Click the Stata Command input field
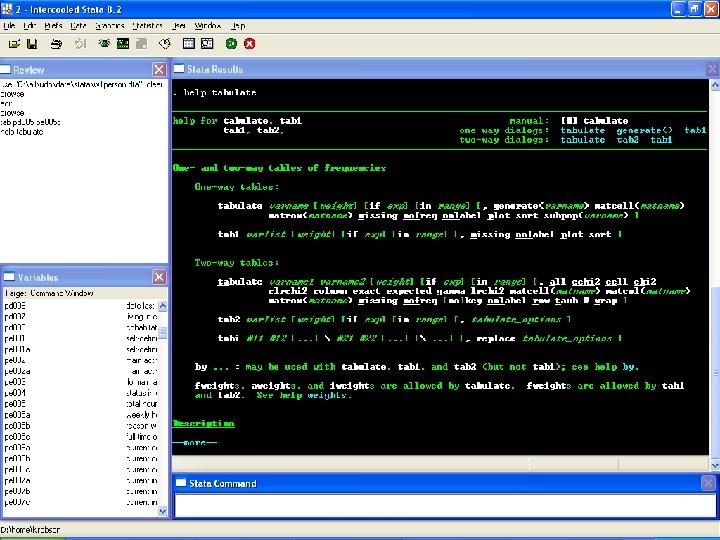 [445, 505]
